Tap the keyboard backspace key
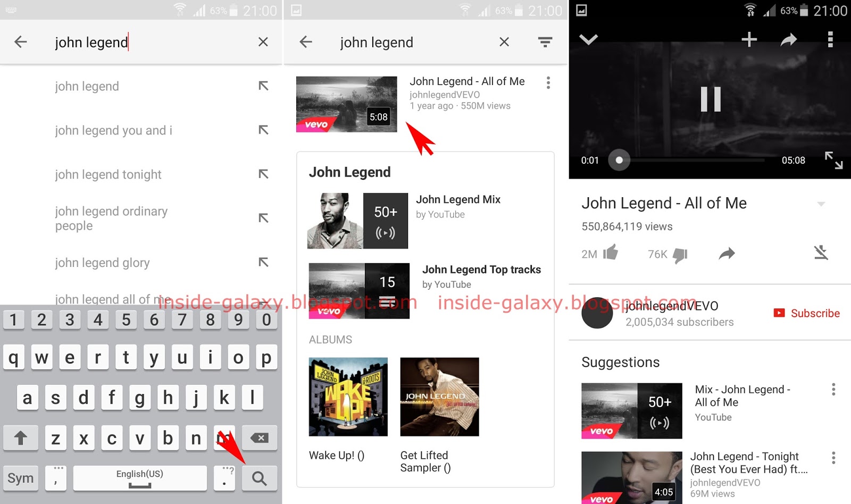851x504 pixels. tap(260, 438)
